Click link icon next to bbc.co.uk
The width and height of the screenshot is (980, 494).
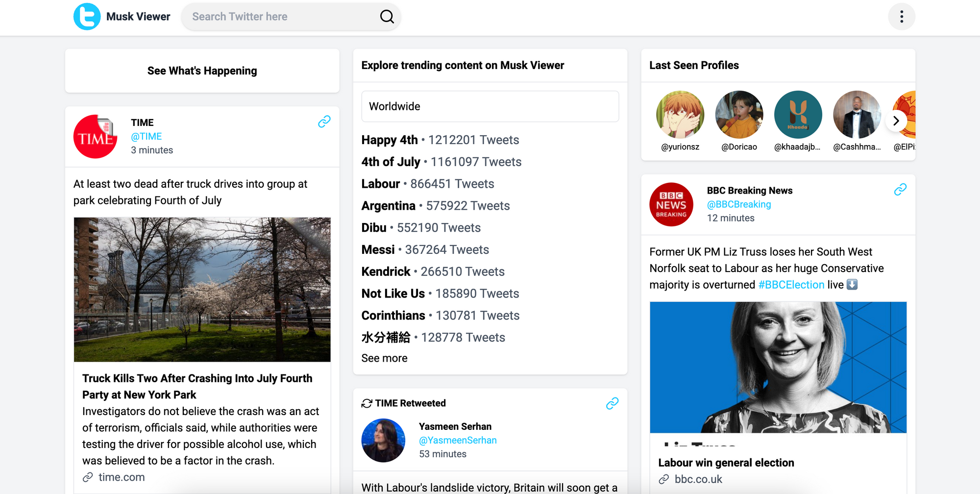pos(664,479)
